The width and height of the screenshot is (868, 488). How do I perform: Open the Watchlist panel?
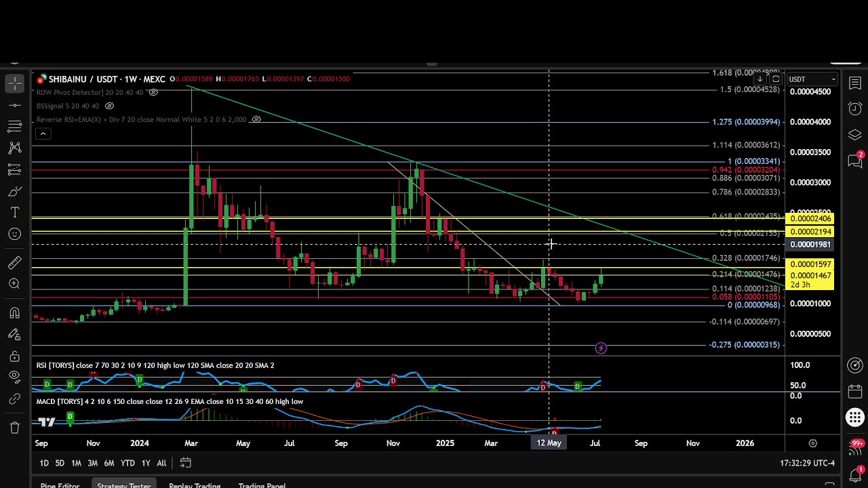[x=855, y=84]
